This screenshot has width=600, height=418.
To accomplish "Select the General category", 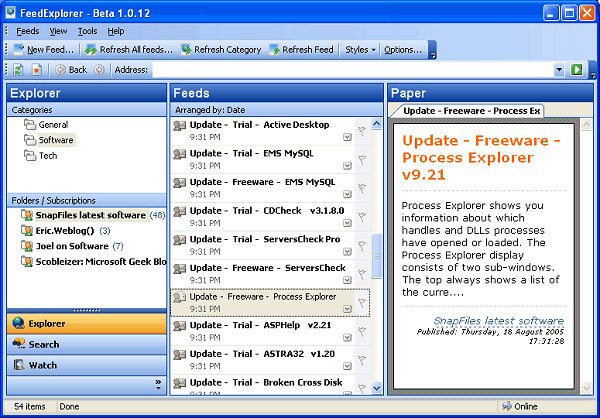I will [46, 125].
